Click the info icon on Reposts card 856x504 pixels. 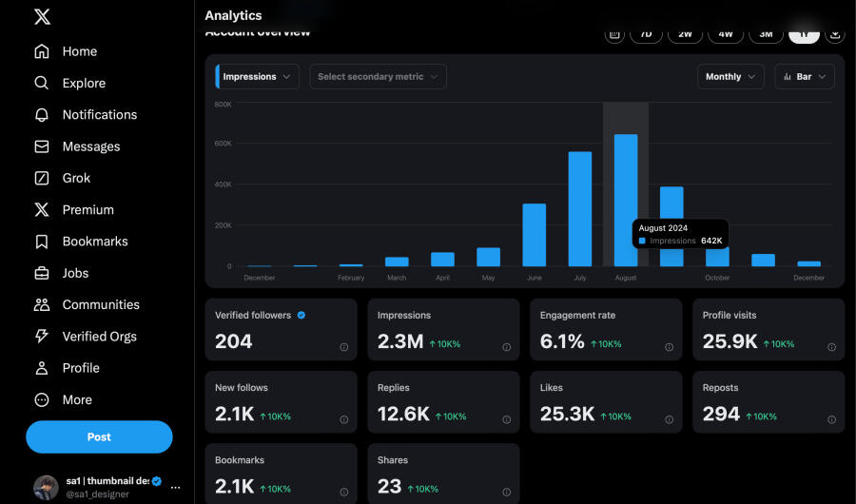point(831,419)
